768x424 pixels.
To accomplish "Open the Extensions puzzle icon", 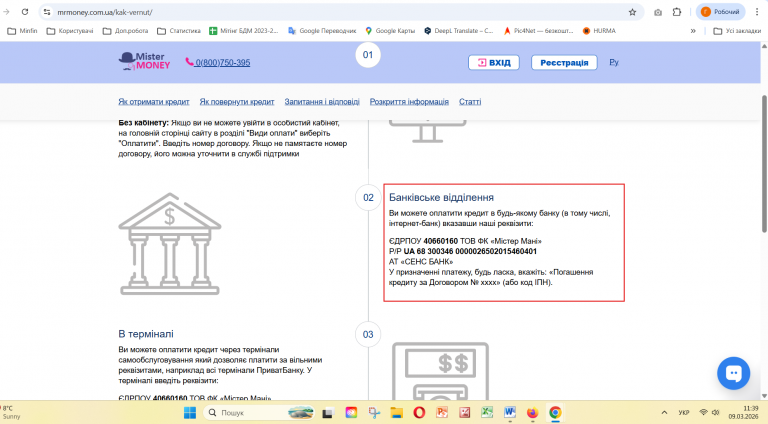I will 677,12.
